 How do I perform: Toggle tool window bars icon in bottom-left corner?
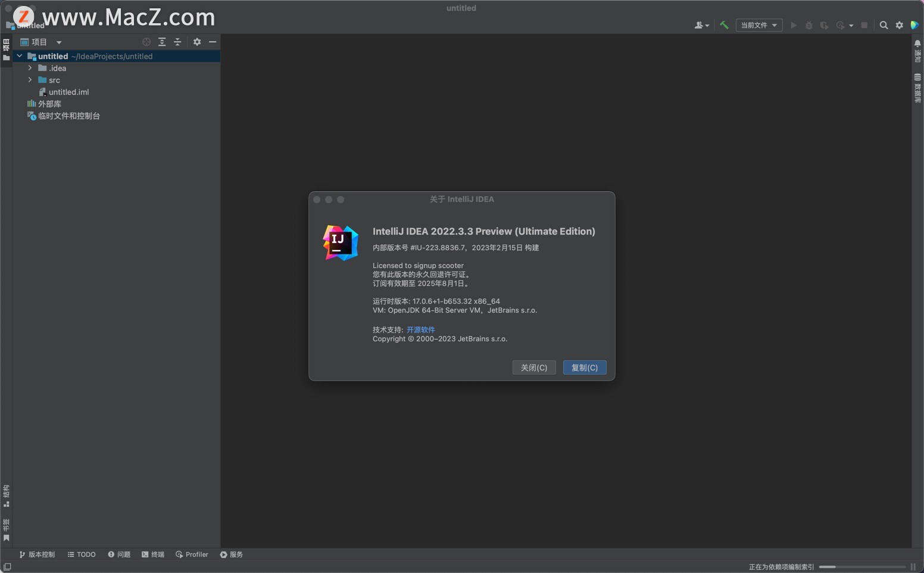point(7,566)
